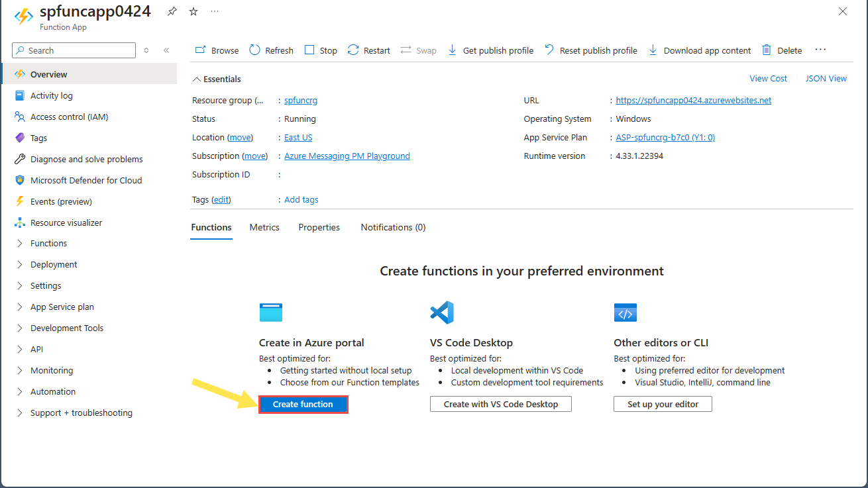Click the Create in Azure portal window icon
This screenshot has height=488, width=868.
271,313
